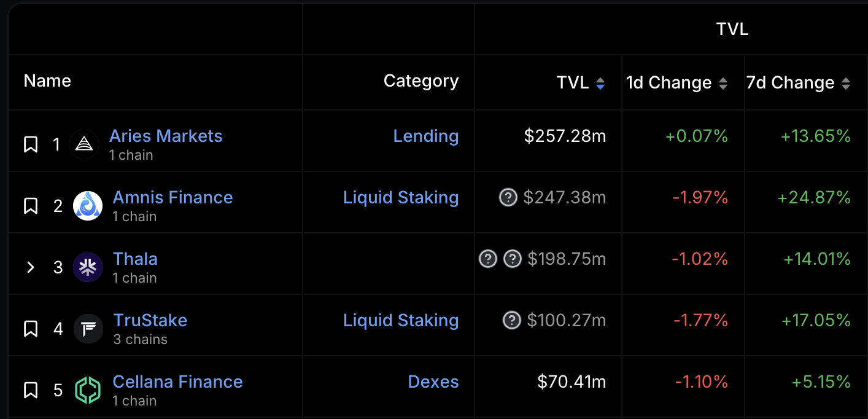Sort by TVL column arrows
Image resolution: width=868 pixels, height=419 pixels.
pyautogui.click(x=600, y=84)
